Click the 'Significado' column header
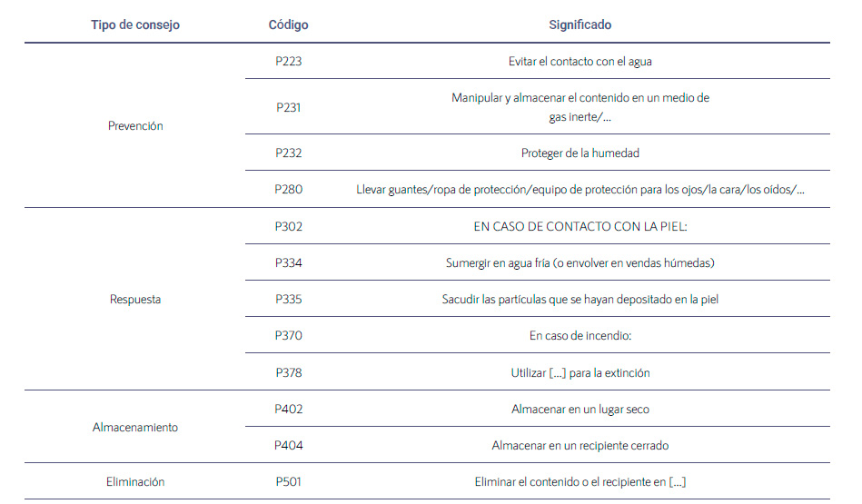The image size is (862, 504). click(580, 25)
